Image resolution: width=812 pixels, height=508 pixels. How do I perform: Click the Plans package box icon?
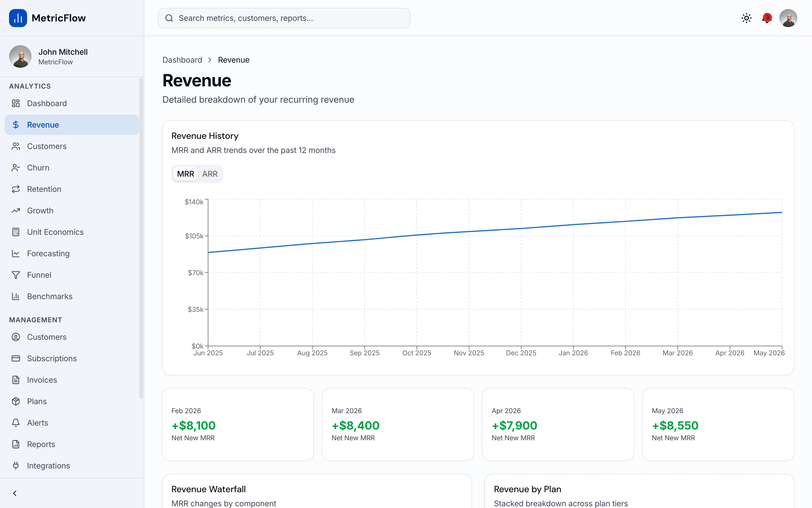click(16, 401)
